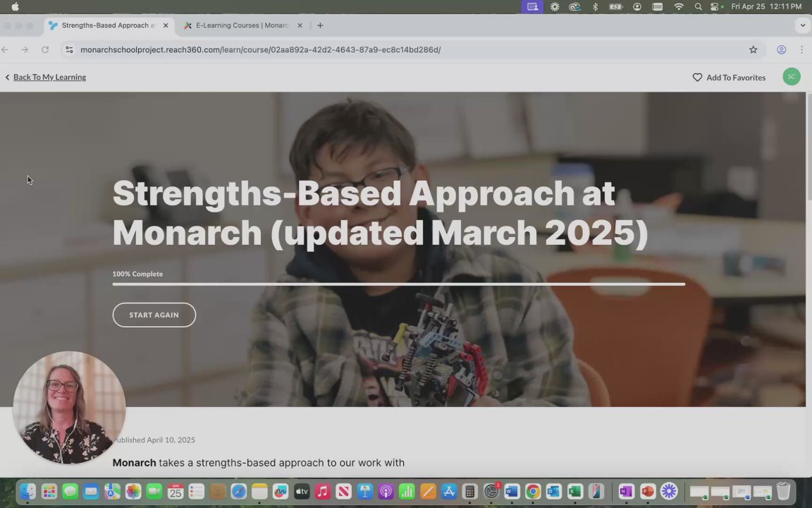The image size is (812, 508).
Task: Open the SC user avatar menu
Action: [791, 77]
